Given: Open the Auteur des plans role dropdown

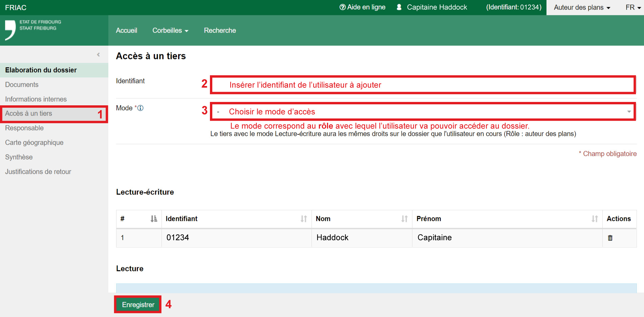Looking at the screenshot, I should click(x=582, y=7).
